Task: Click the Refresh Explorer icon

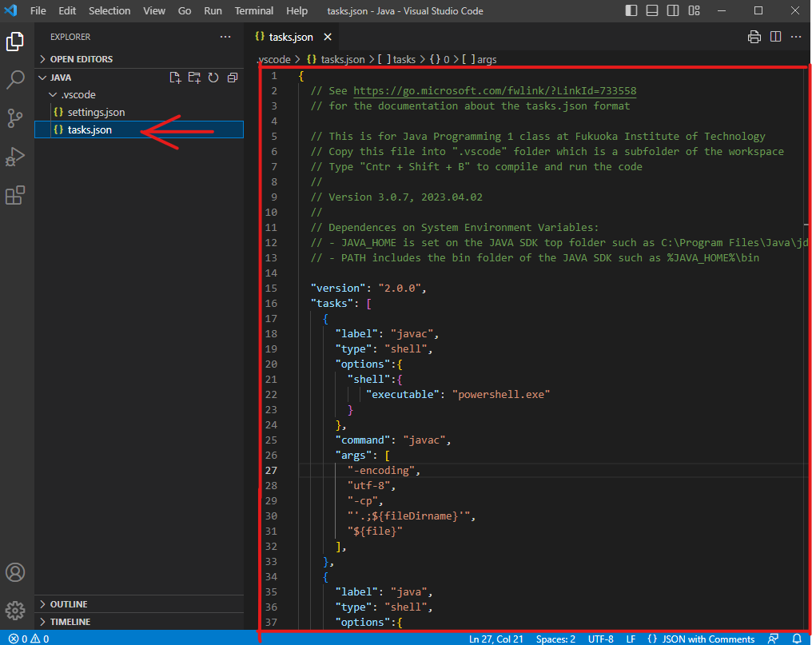Action: tap(213, 78)
